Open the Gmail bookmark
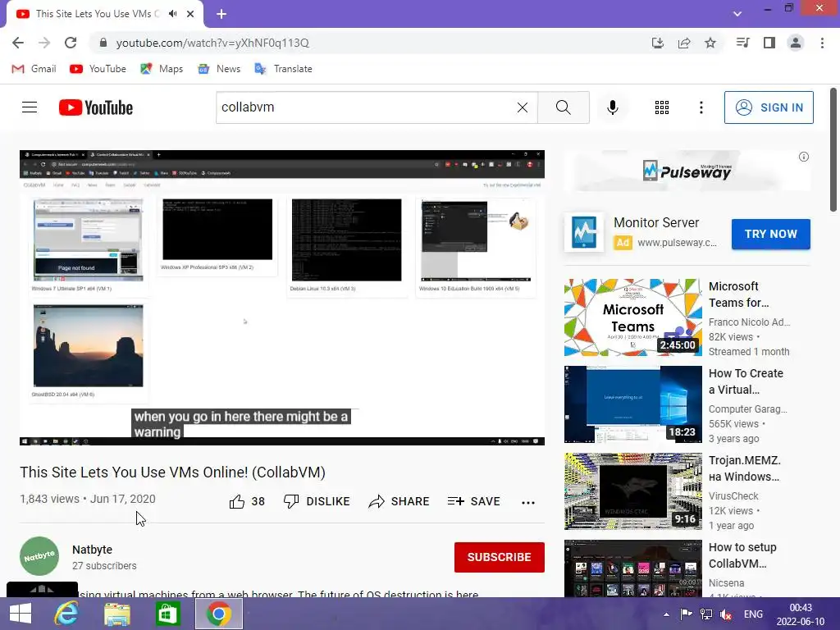This screenshot has width=840, height=630. click(34, 69)
